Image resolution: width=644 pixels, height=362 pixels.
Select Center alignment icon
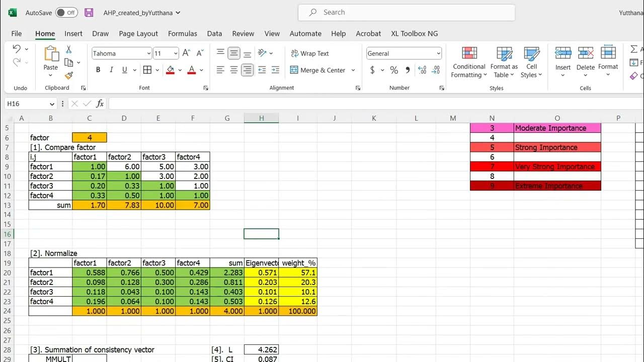(x=234, y=70)
